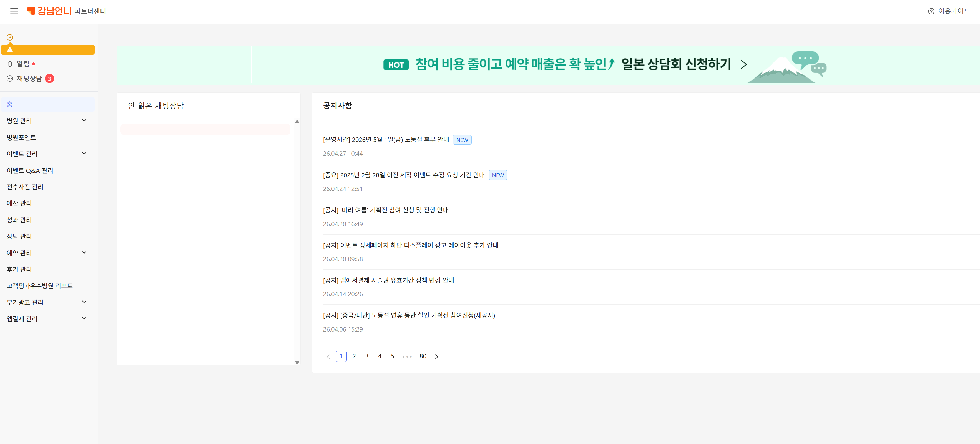
Task: Click the 이용가이드 question mark icon
Action: 931,11
